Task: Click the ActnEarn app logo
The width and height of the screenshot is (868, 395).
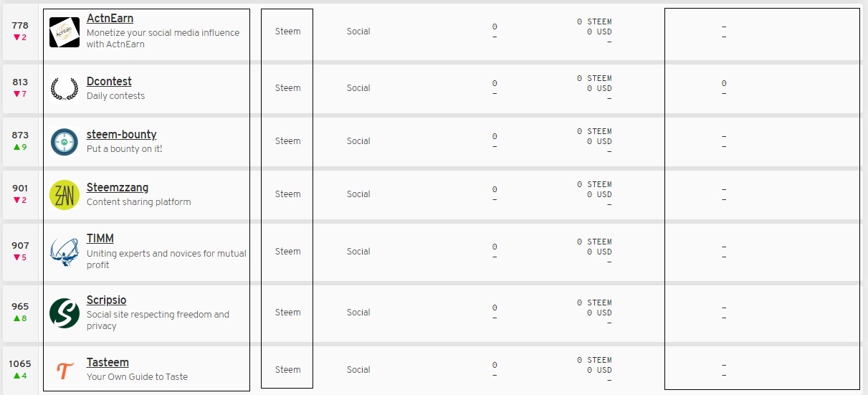Action: pos(65,32)
